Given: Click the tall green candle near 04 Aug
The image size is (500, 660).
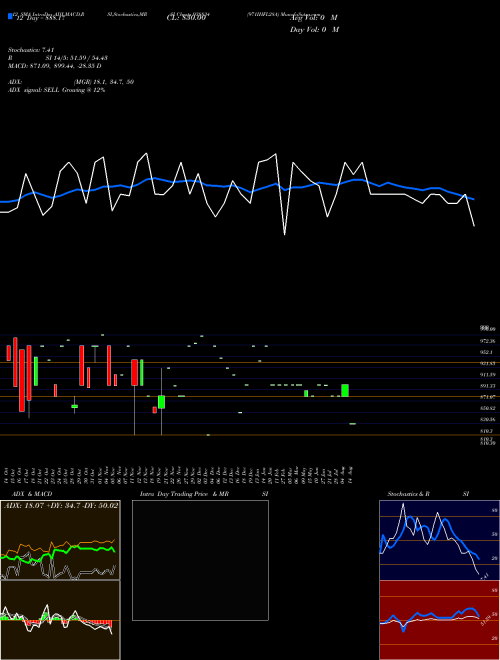Looking at the screenshot, I should pos(345,390).
